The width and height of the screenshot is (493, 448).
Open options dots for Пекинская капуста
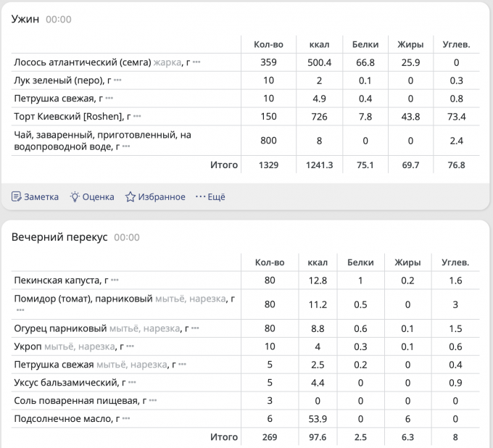click(x=115, y=280)
